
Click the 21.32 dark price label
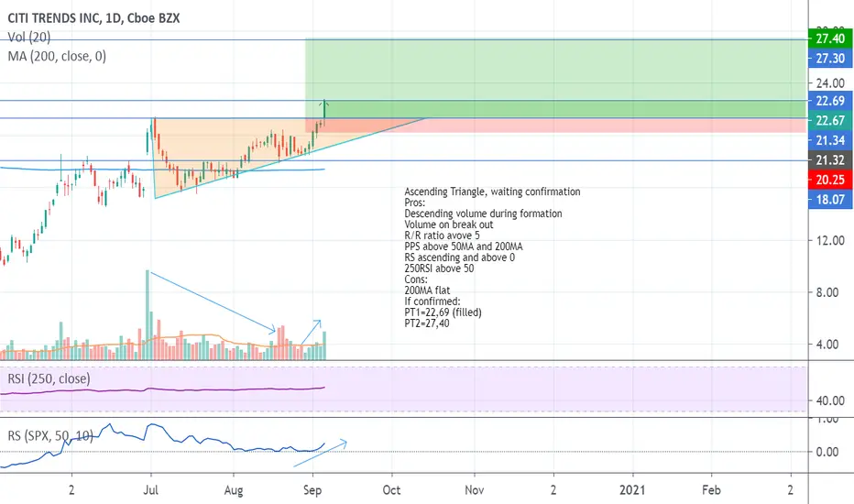(830, 160)
